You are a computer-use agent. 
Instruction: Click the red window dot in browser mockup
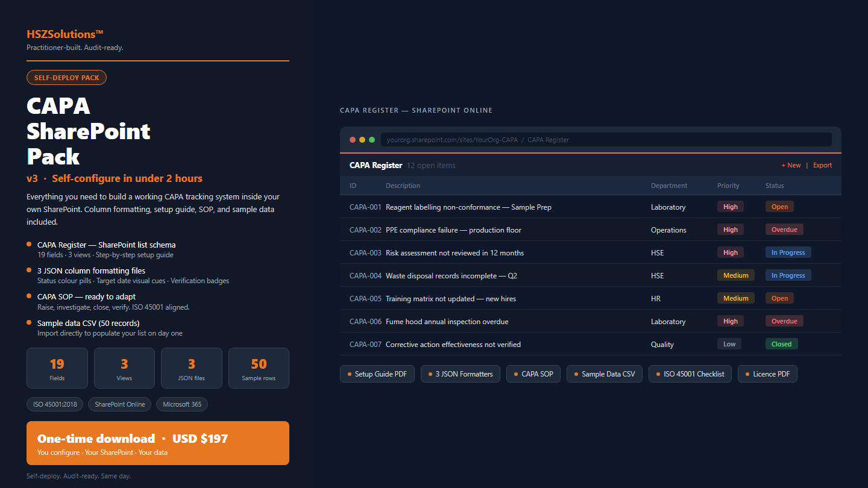point(353,140)
